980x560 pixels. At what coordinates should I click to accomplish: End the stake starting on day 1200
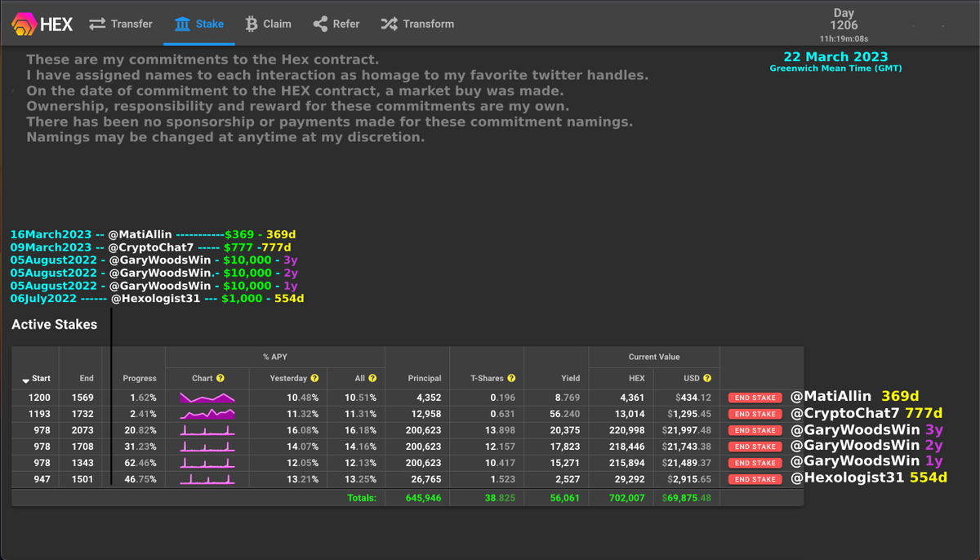[x=755, y=398]
